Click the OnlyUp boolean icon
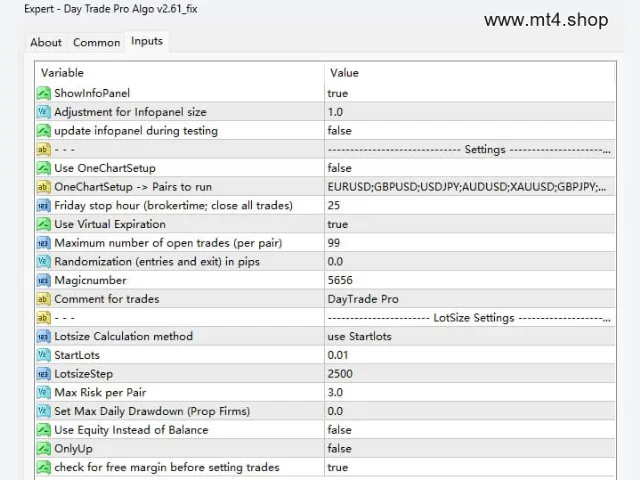 [43, 449]
